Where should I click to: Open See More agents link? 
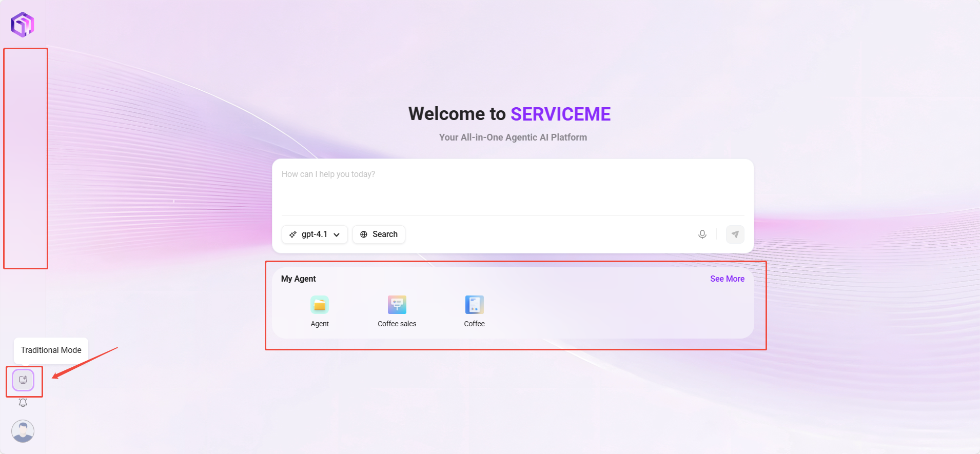point(727,279)
